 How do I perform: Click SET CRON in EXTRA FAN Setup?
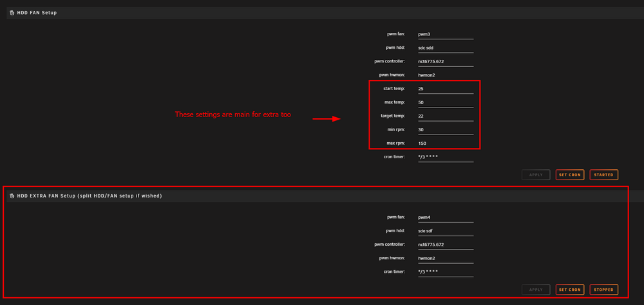[570, 290]
